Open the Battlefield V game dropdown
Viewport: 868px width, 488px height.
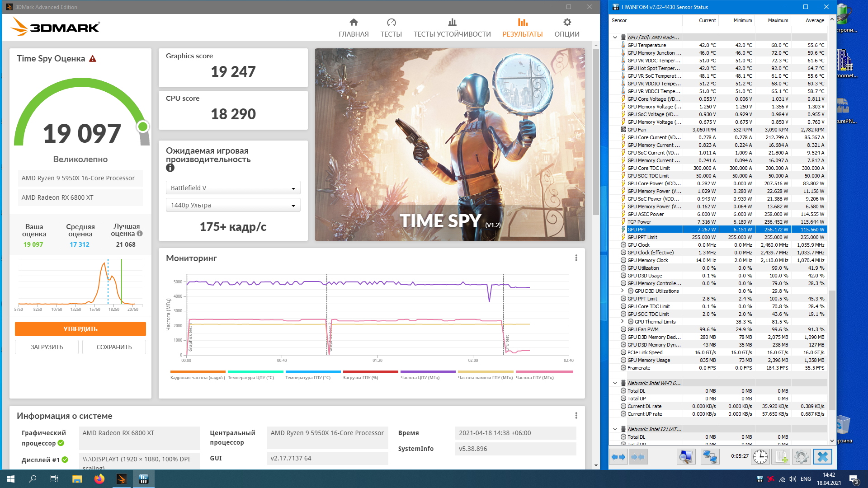point(233,188)
